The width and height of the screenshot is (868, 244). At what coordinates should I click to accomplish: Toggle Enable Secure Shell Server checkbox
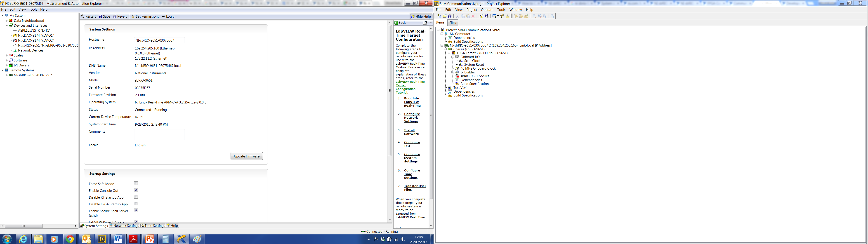click(x=136, y=210)
